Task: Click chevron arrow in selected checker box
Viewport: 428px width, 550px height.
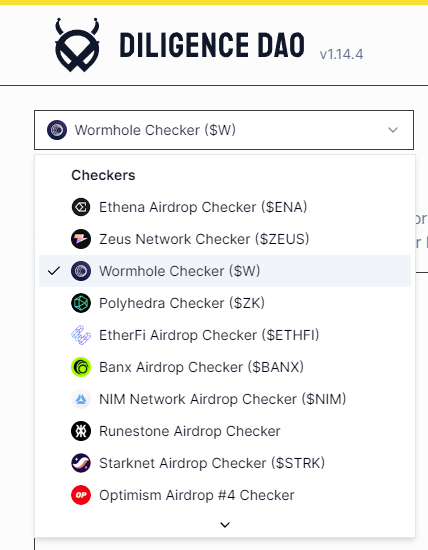Action: point(393,130)
